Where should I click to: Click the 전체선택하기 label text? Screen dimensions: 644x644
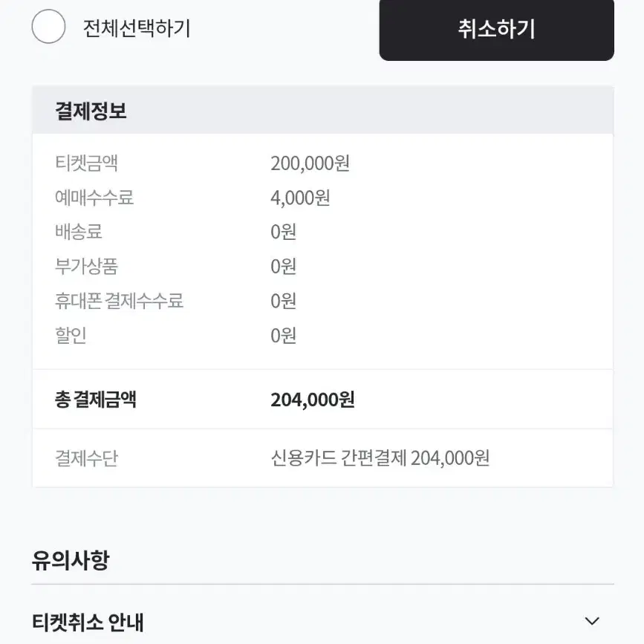pos(137,28)
